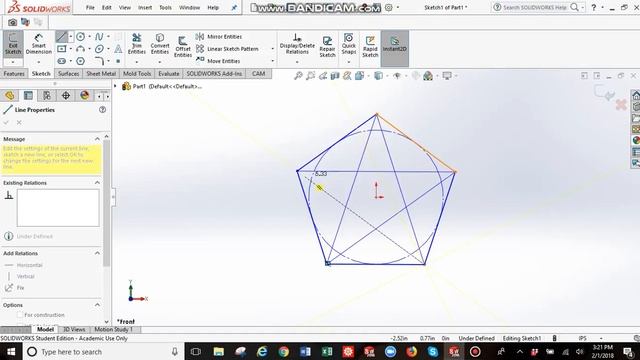Open Line Properties help icon
Viewport: 640px width, 360px height.
coord(102,110)
